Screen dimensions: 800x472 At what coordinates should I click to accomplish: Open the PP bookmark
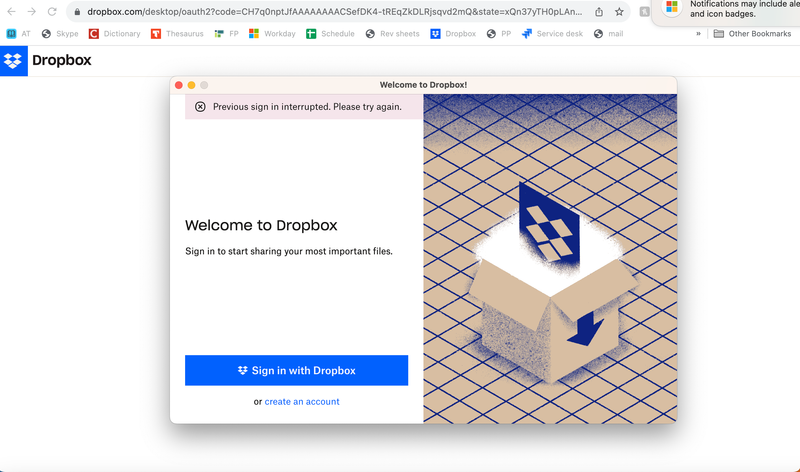coord(498,34)
